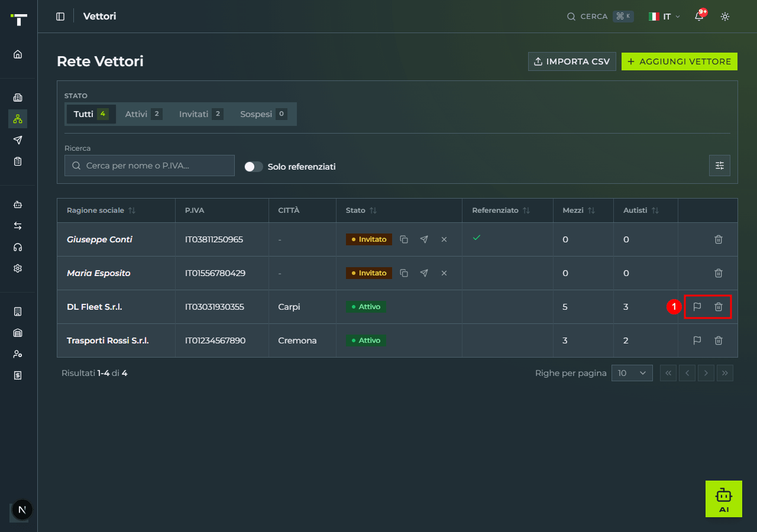Open the advanced filters icon
The width and height of the screenshot is (757, 532).
720,166
